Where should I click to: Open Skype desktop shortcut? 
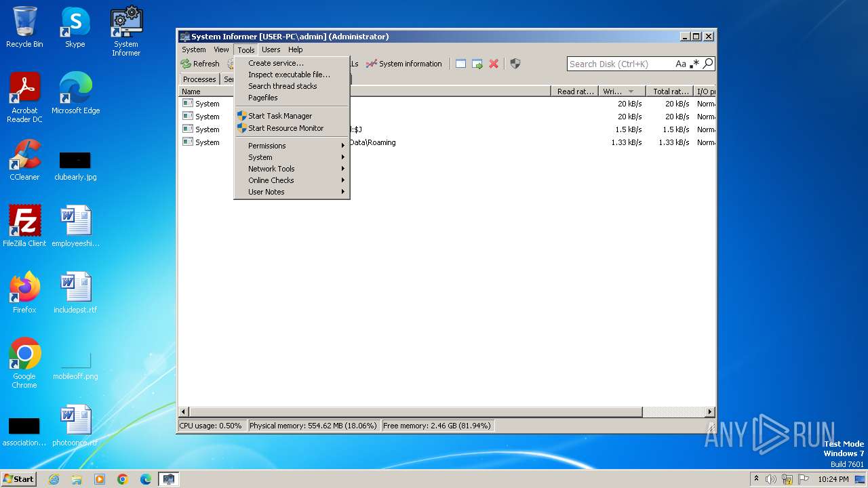75,27
